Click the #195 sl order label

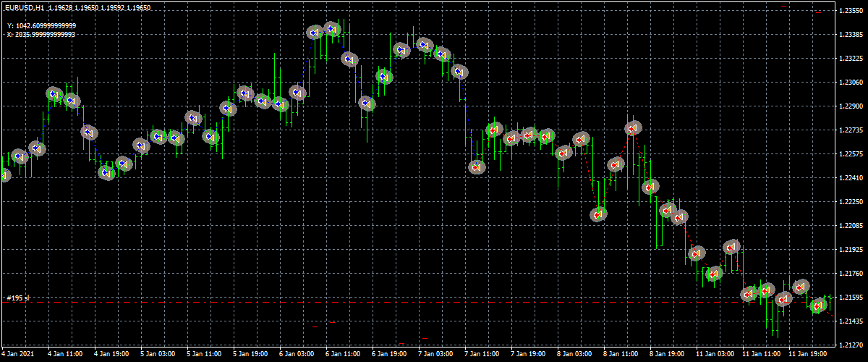pos(18,298)
